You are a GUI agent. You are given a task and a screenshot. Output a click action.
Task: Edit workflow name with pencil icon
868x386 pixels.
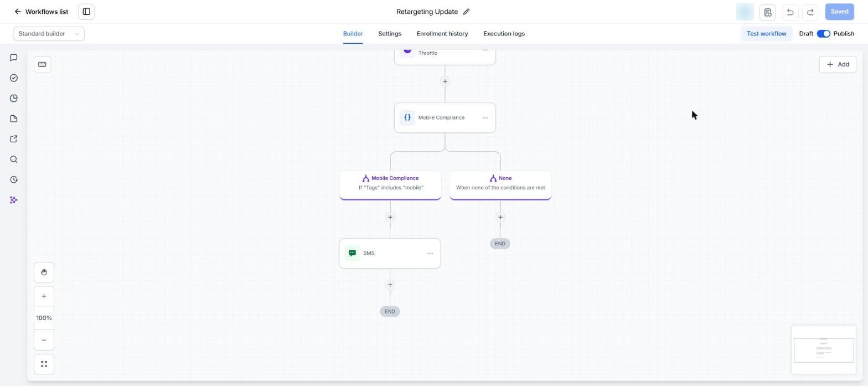(466, 12)
